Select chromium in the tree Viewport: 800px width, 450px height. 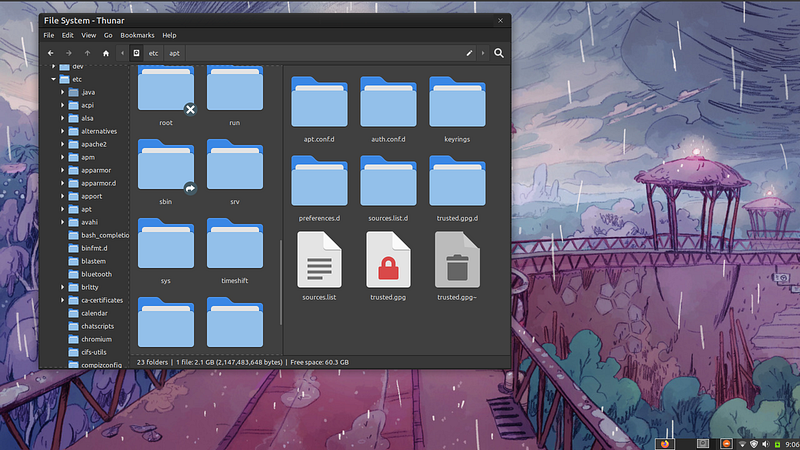point(96,339)
